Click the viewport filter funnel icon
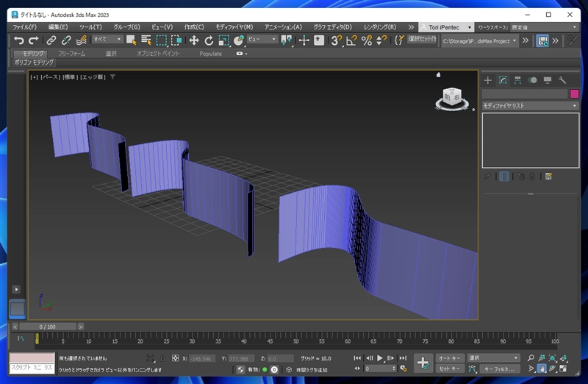This screenshot has height=384, width=588. click(112, 77)
